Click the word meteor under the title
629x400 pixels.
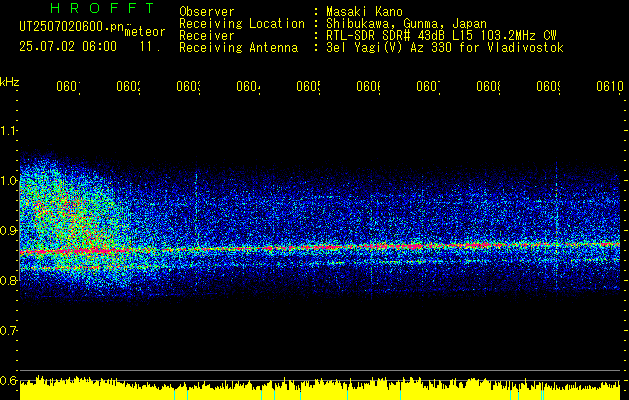tap(145, 32)
